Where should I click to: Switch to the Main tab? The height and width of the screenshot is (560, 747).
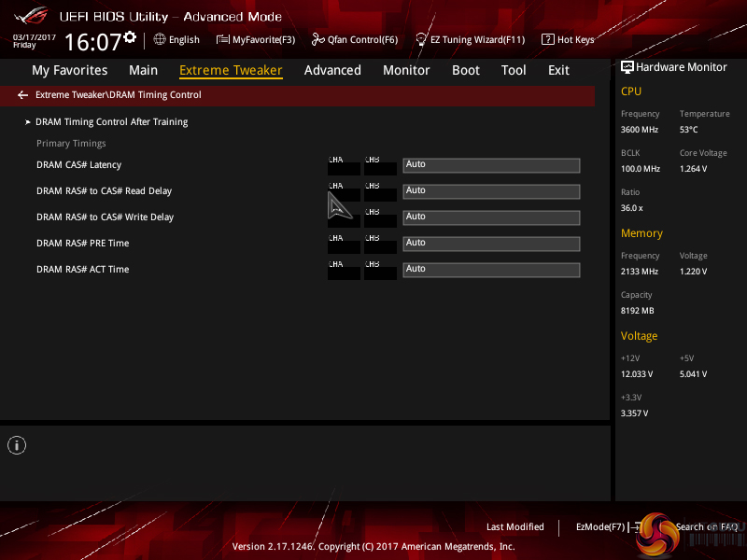[x=143, y=71]
